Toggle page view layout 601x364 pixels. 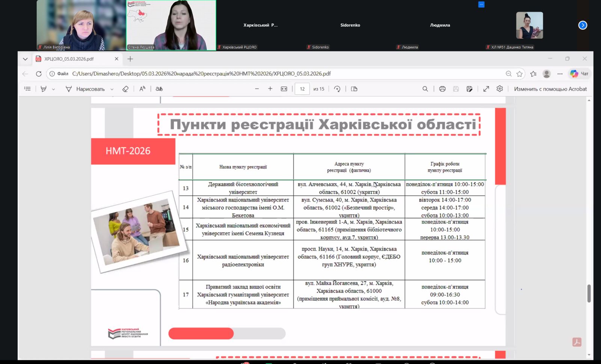point(354,89)
